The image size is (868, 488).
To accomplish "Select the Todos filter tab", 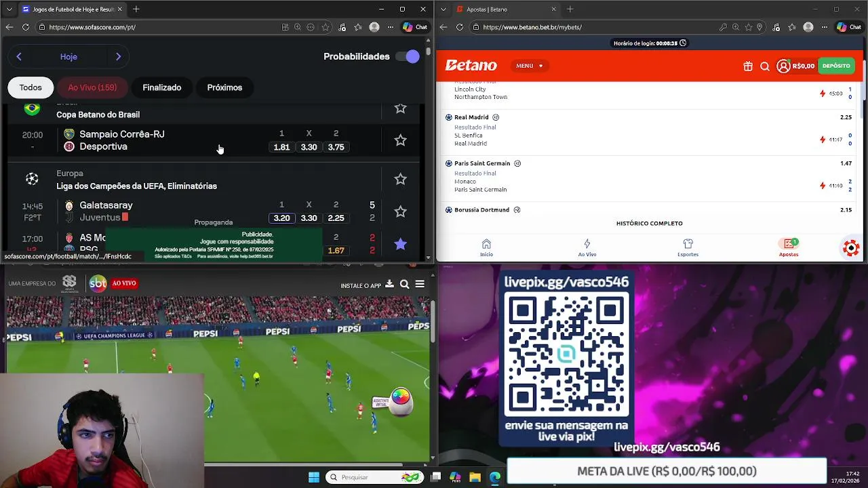I will pyautogui.click(x=31, y=87).
